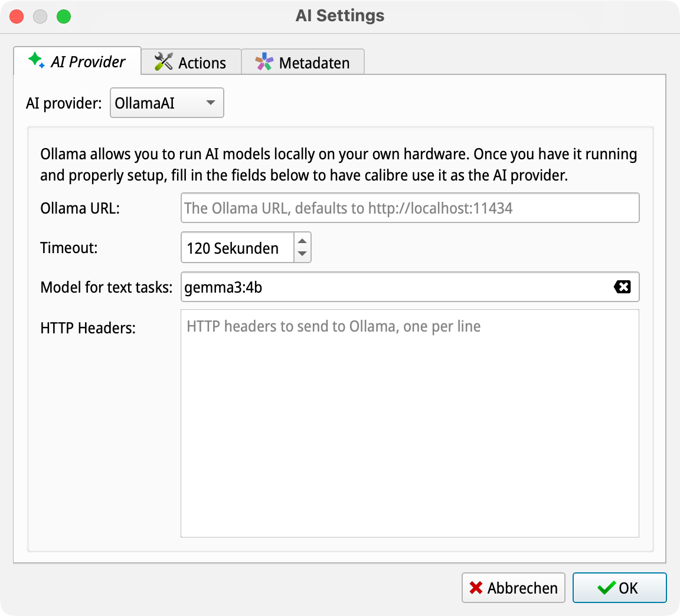This screenshot has width=680, height=616.
Task: Focus the Ollama URL input field
Action: [410, 208]
